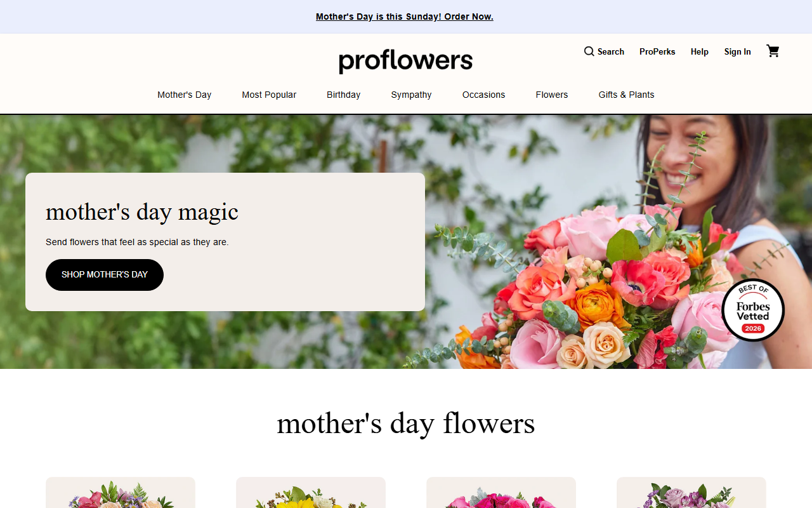Open the Help link
The height and width of the screenshot is (508, 812).
tap(700, 51)
